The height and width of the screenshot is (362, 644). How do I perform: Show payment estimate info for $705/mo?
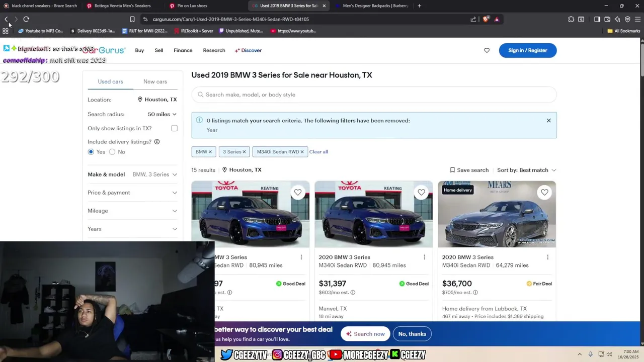tap(475, 293)
